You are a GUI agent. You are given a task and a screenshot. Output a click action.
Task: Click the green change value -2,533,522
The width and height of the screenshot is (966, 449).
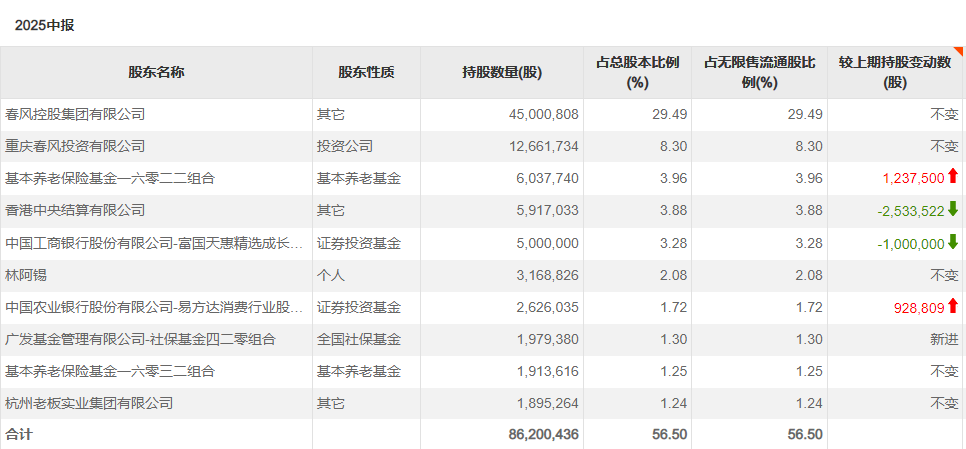point(911,211)
